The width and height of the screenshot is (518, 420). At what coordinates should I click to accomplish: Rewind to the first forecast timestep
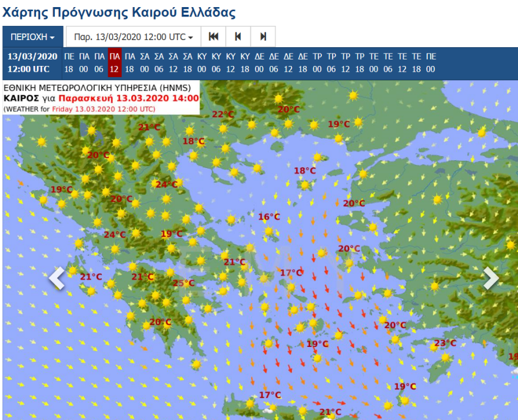tap(213, 37)
